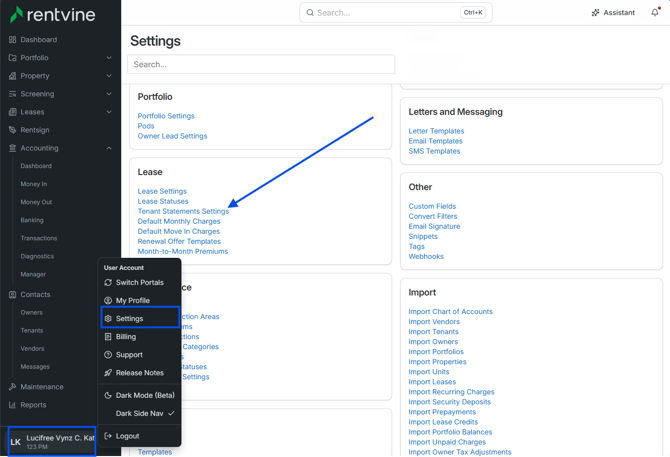Viewport: 670px width, 457px height.
Task: Open SMS Templates link
Action: (x=434, y=151)
